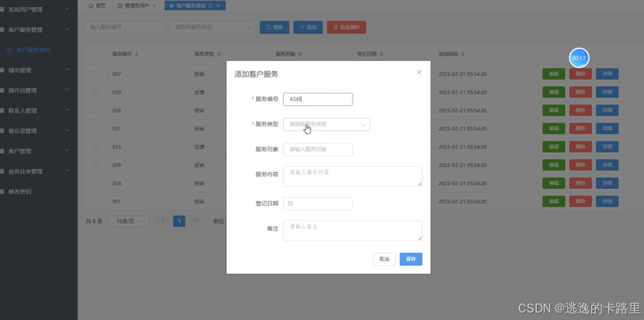
Task: Click the 备注 text area
Action: 352,231
